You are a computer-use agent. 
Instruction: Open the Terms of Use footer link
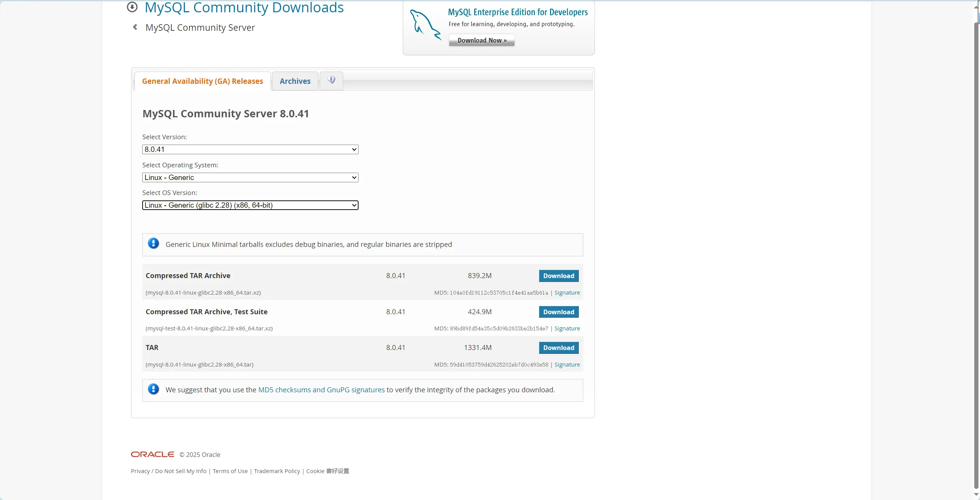click(x=230, y=471)
